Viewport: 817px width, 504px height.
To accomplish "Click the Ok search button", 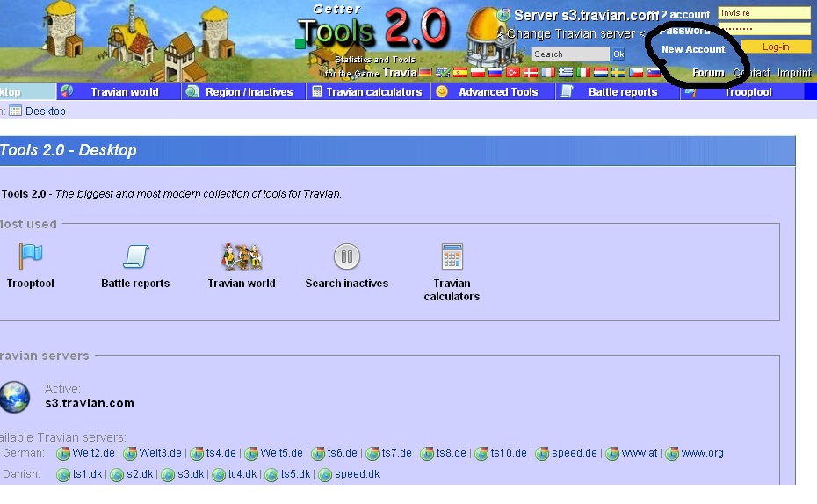I will coord(618,54).
